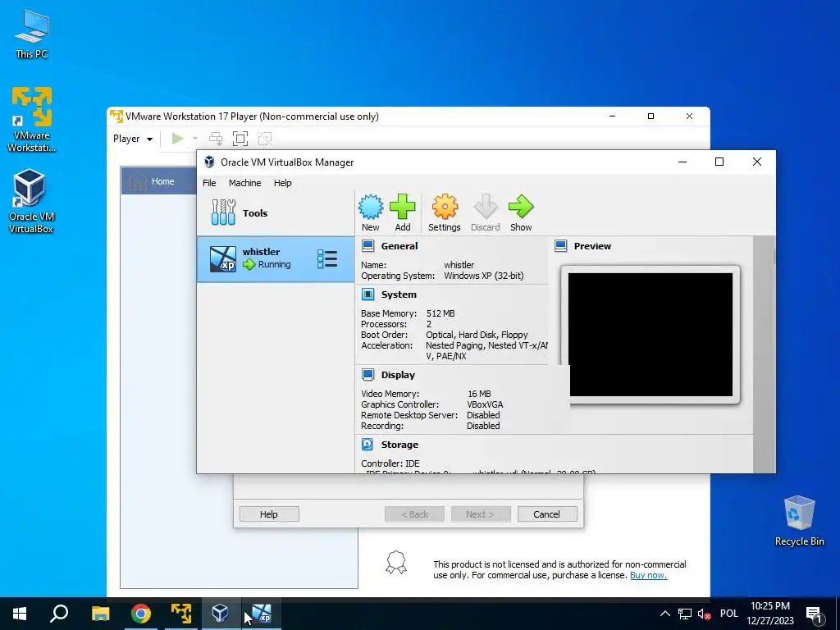Switch to the whistler XP VM taskbar button

262,614
